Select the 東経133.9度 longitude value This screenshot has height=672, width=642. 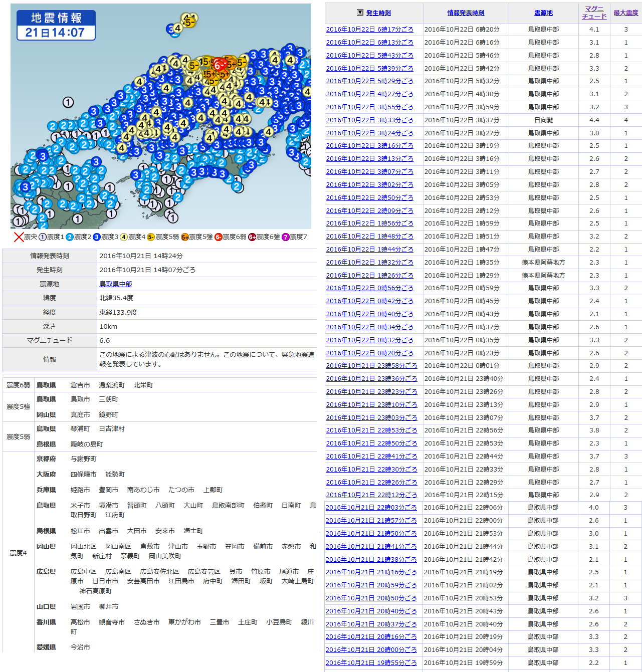point(118,312)
